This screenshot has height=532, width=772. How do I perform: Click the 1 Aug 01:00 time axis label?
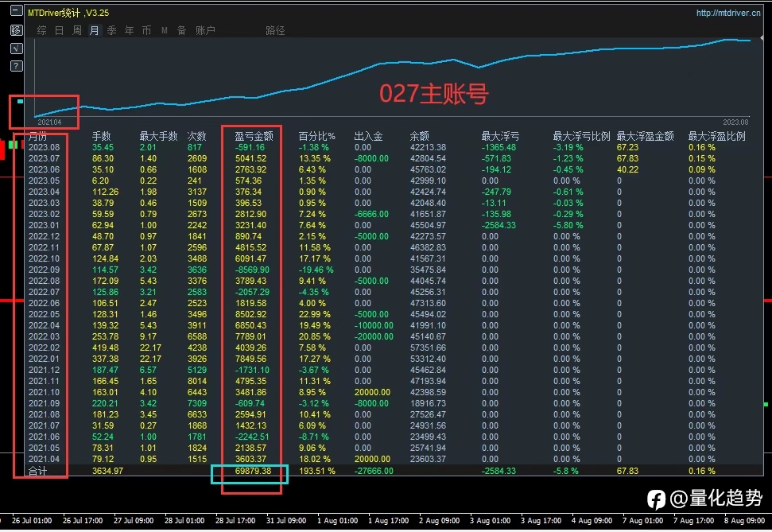[338, 521]
